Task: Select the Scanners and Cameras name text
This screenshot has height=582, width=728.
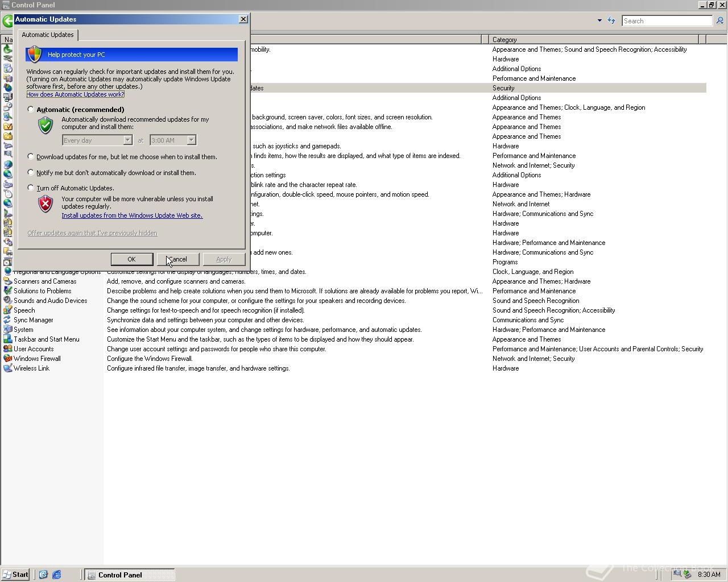Action: coord(45,281)
